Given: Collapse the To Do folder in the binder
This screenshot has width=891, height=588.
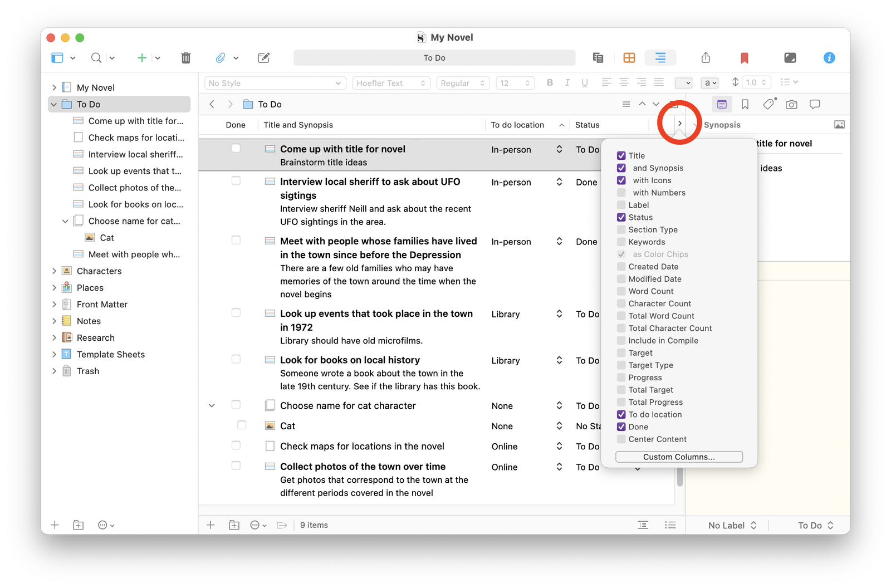Looking at the screenshot, I should [54, 105].
